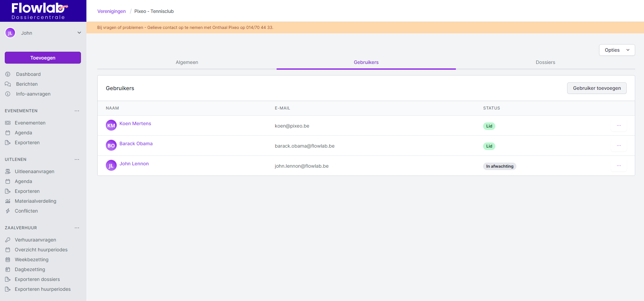Go to the Verenigingen breadcrumb link
The image size is (644, 301).
click(112, 11)
